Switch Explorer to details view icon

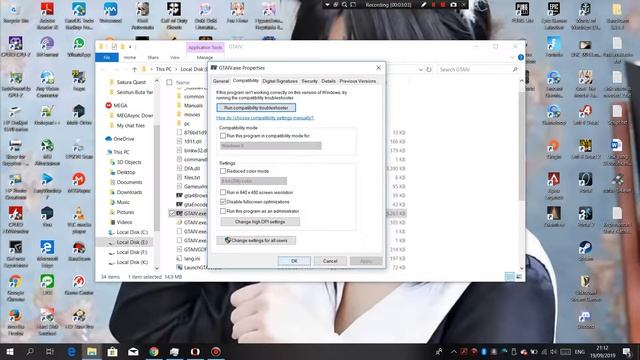coord(509,276)
